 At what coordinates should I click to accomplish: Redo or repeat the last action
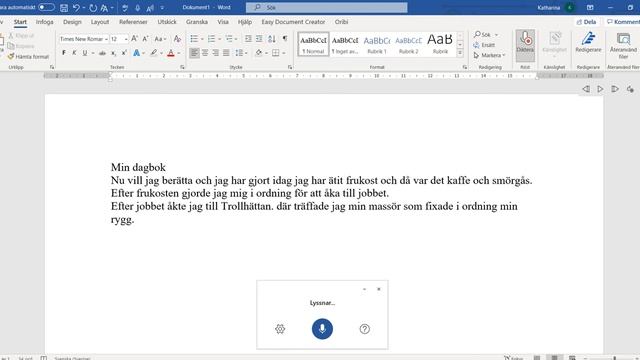[x=93, y=7]
